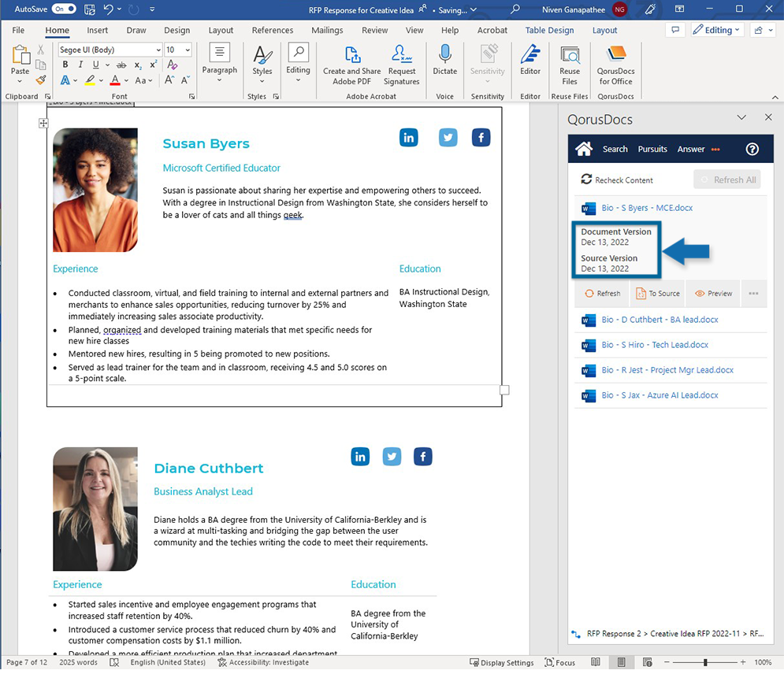Open the Search tab in QorusDocs
784x674 pixels.
coord(615,149)
